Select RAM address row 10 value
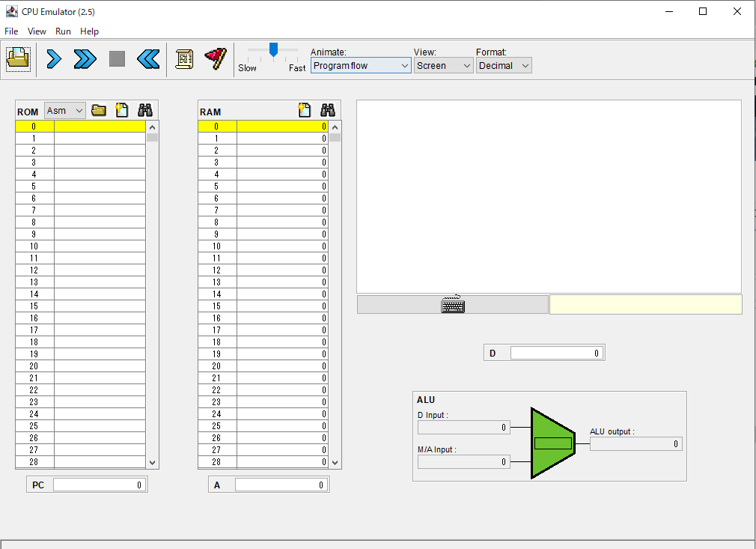The image size is (756, 549). point(282,246)
